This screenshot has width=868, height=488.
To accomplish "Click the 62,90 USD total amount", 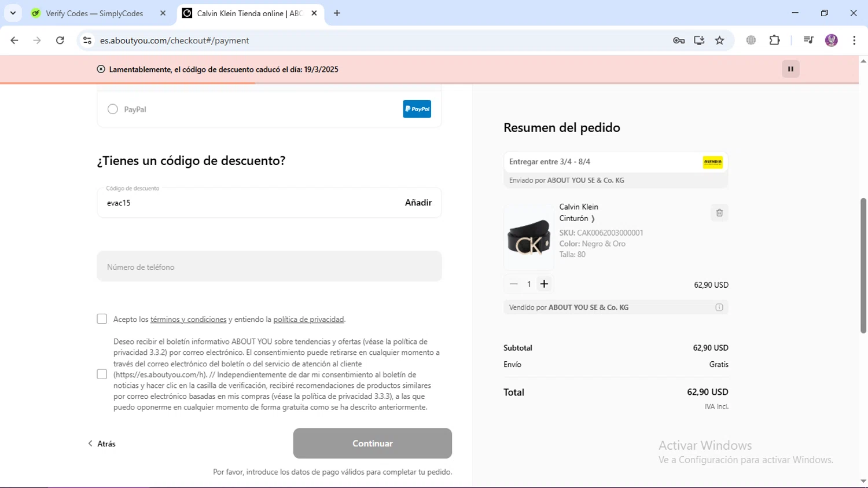I will (x=708, y=392).
